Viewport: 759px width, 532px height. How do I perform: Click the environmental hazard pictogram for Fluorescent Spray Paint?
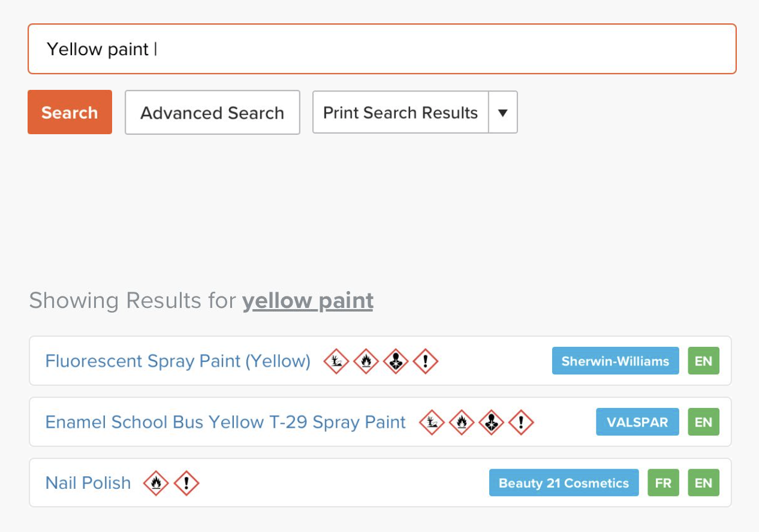click(336, 361)
